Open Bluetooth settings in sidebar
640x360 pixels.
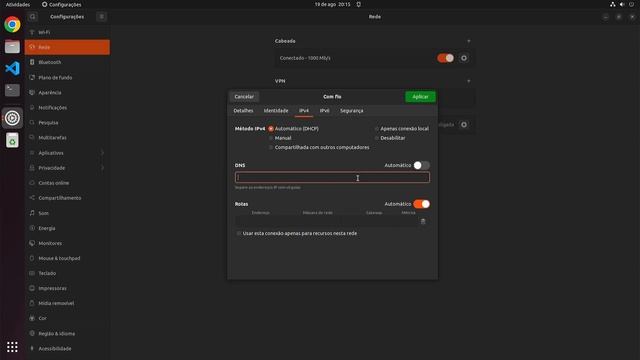click(x=67, y=62)
